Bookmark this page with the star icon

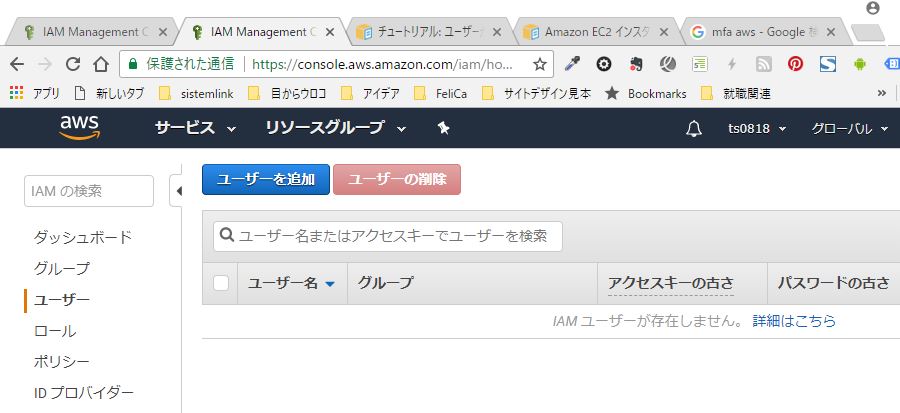(540, 64)
